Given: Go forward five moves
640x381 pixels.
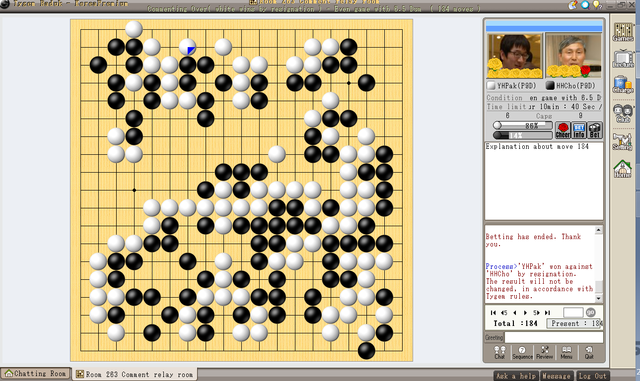Looking at the screenshot, I should tap(536, 312).
